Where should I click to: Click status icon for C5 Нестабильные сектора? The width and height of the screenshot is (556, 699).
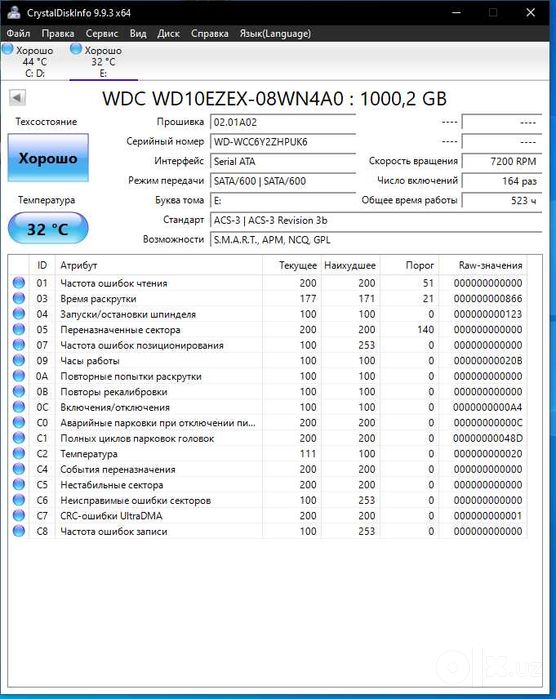(x=19, y=485)
